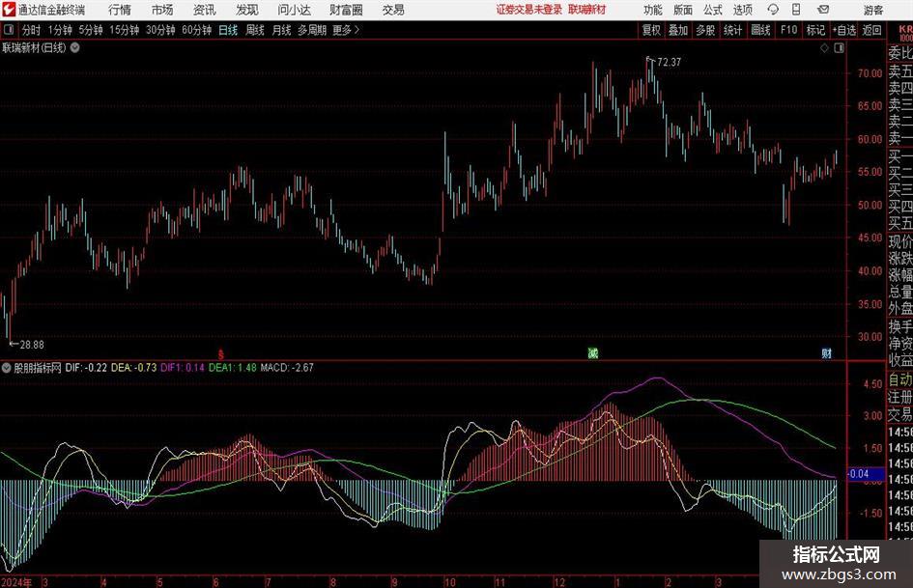Click the 28.88 low price label

point(32,345)
